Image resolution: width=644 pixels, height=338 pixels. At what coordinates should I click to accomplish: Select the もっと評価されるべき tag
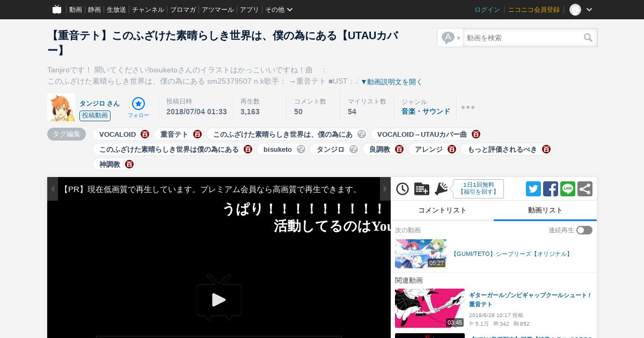[502, 149]
